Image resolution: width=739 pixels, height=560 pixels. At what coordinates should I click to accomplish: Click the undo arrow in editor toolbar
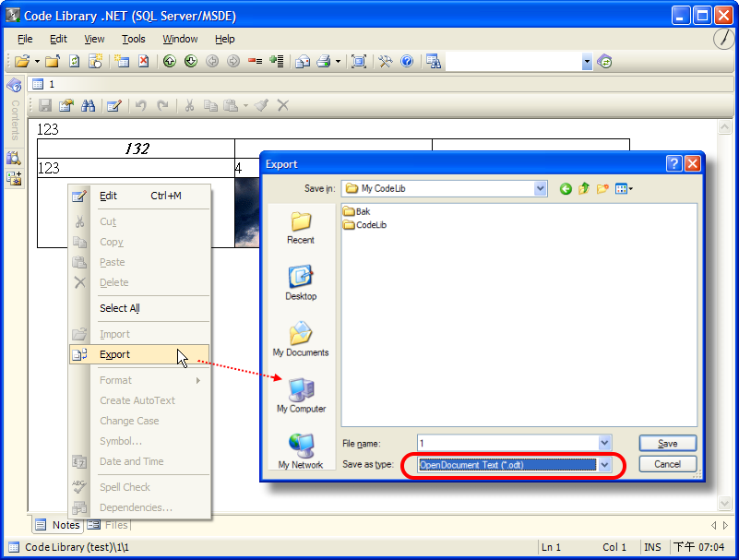(x=140, y=105)
